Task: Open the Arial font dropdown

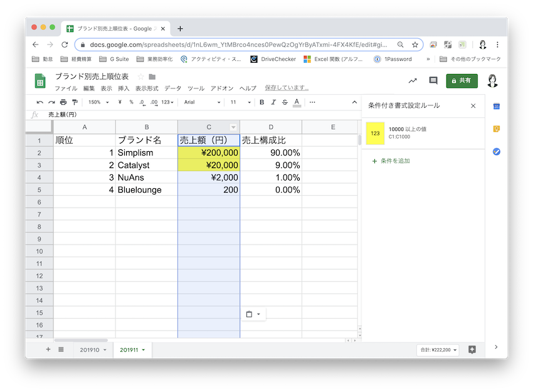Action: click(202, 102)
